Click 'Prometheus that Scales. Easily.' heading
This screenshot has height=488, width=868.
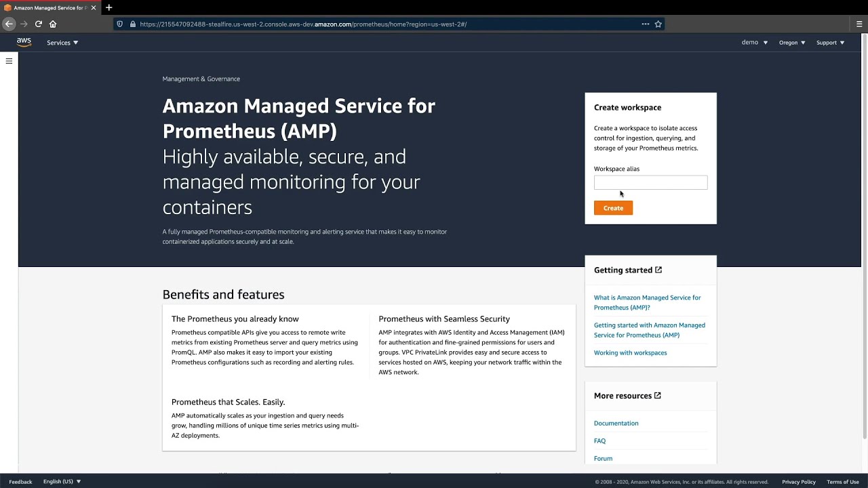[x=228, y=402]
